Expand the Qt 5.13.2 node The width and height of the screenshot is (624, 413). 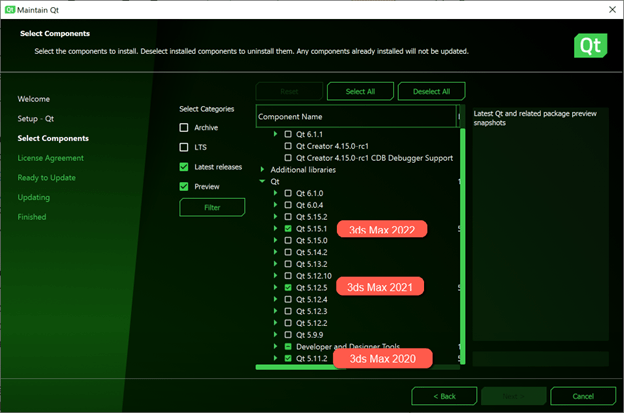275,264
